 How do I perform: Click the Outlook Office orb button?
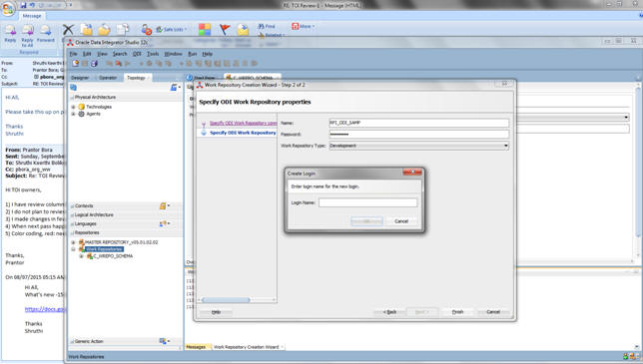coord(8,8)
